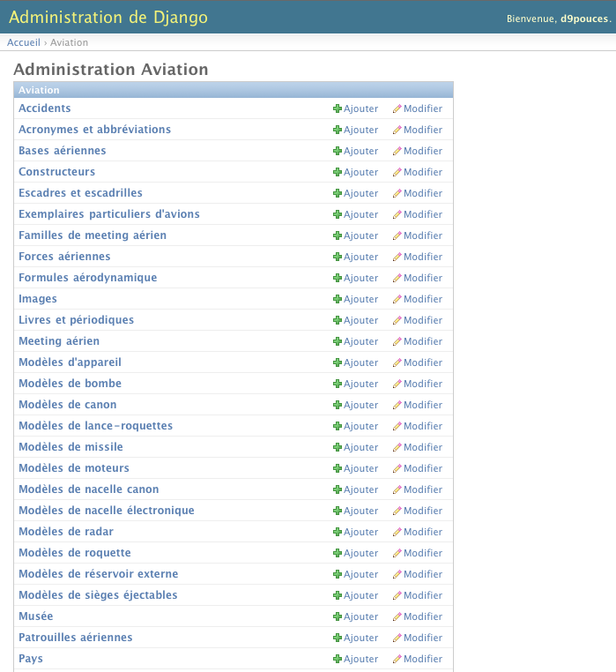
Task: Click the pencil icon for Bases aériennes
Action: point(397,151)
